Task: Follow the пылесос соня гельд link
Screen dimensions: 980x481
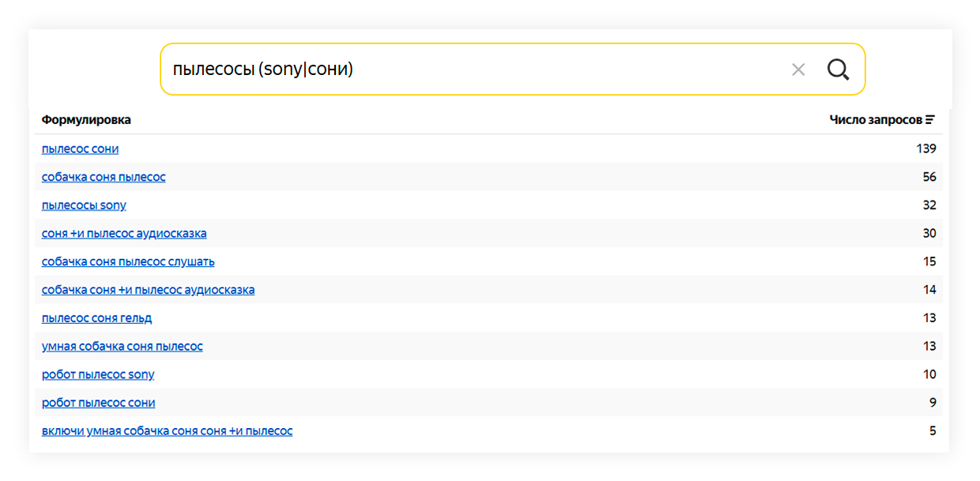Action: pyautogui.click(x=97, y=318)
